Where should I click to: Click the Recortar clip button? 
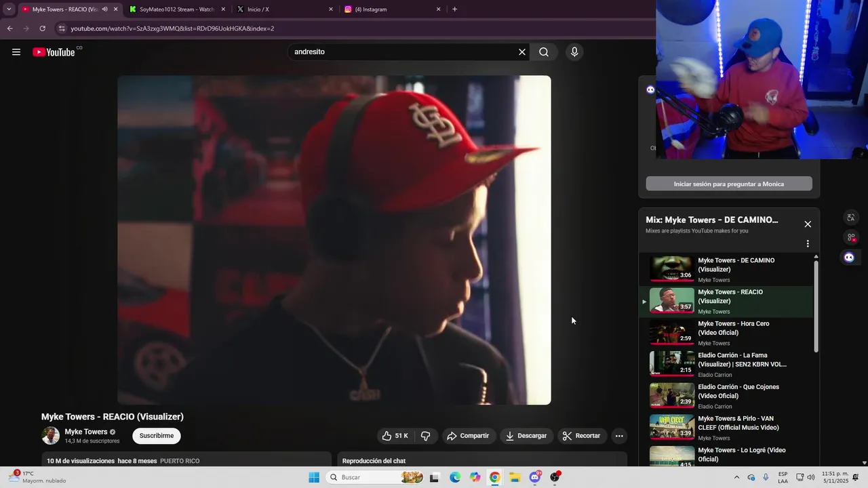pos(582,436)
